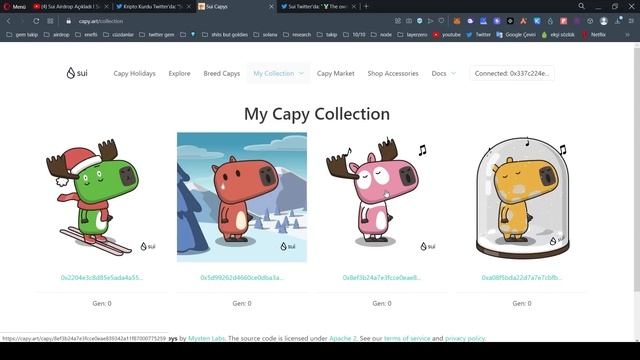Viewport: 640px width, 360px height.
Task: Open capy link 0x2204e3c8d85e5ada4a55
Action: pos(102,278)
